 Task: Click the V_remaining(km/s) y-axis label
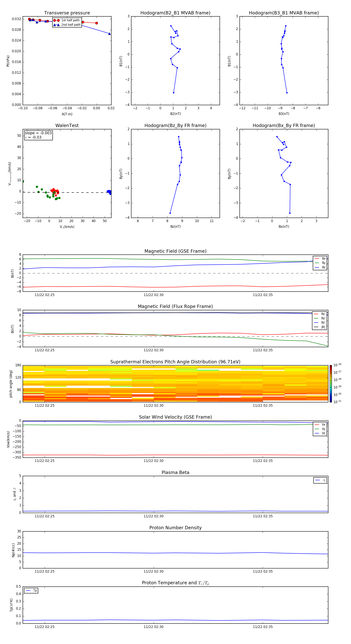click(x=10, y=173)
